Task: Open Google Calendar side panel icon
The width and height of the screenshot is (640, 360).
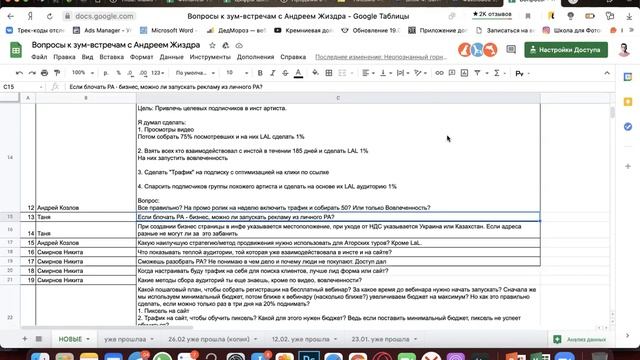Action: click(x=628, y=77)
